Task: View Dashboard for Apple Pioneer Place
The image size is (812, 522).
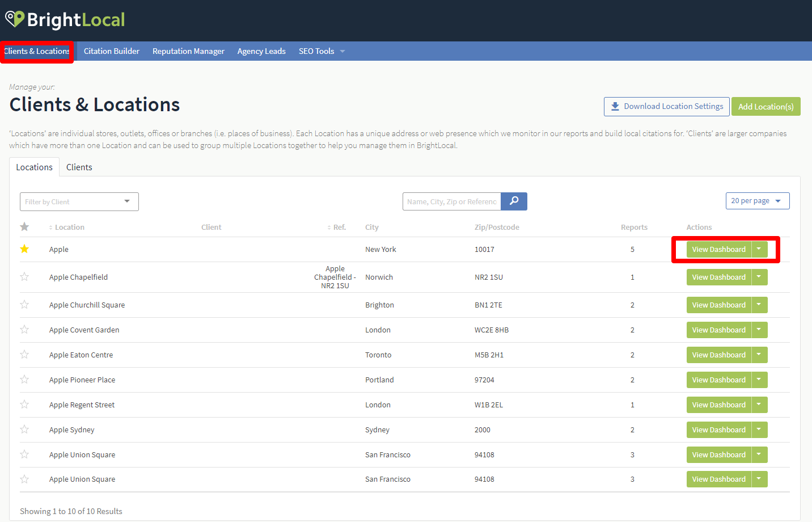Action: pos(718,380)
